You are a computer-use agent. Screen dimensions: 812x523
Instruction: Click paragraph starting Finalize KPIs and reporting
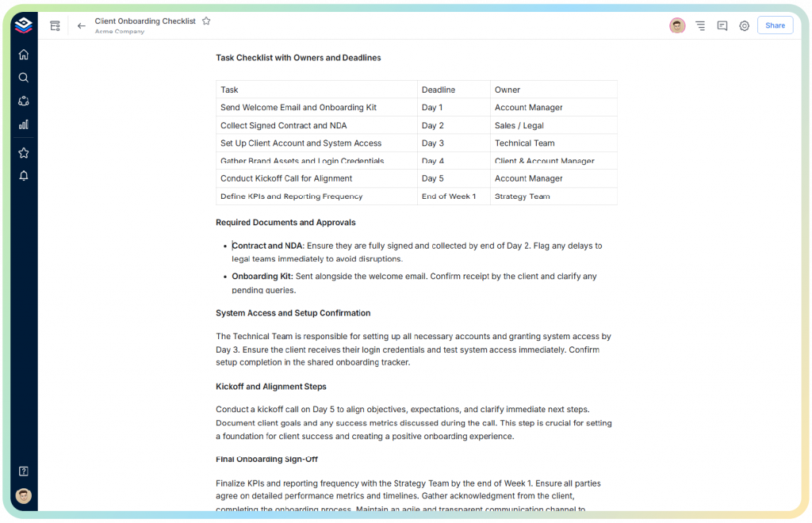[x=408, y=495]
